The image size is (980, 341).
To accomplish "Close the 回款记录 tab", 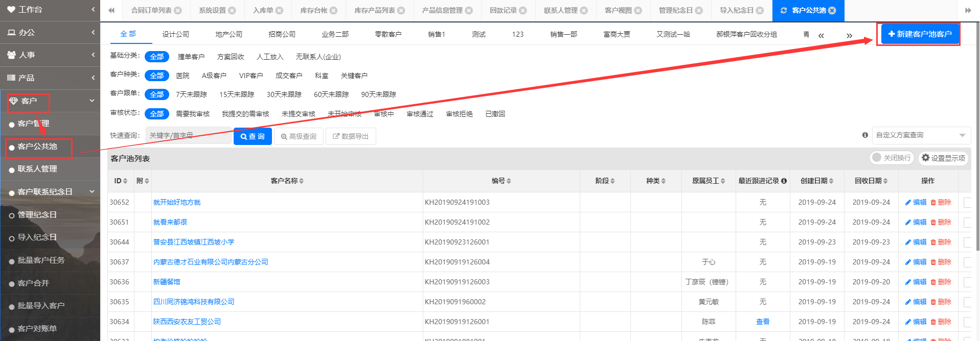I will pos(523,10).
